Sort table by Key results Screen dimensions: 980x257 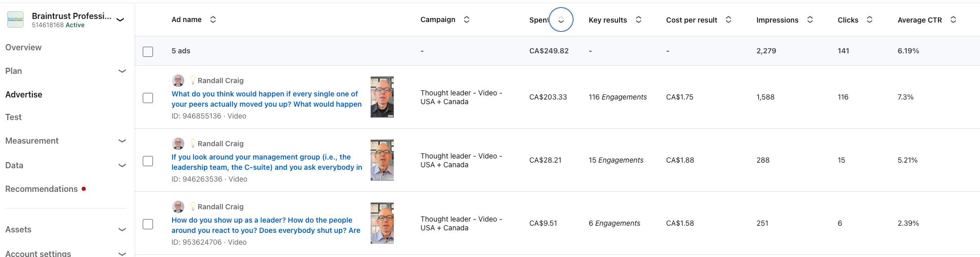click(x=639, y=19)
